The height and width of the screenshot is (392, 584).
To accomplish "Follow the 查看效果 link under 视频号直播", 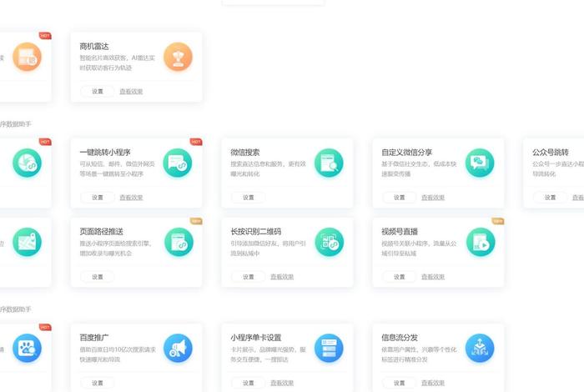I will click(x=433, y=277).
